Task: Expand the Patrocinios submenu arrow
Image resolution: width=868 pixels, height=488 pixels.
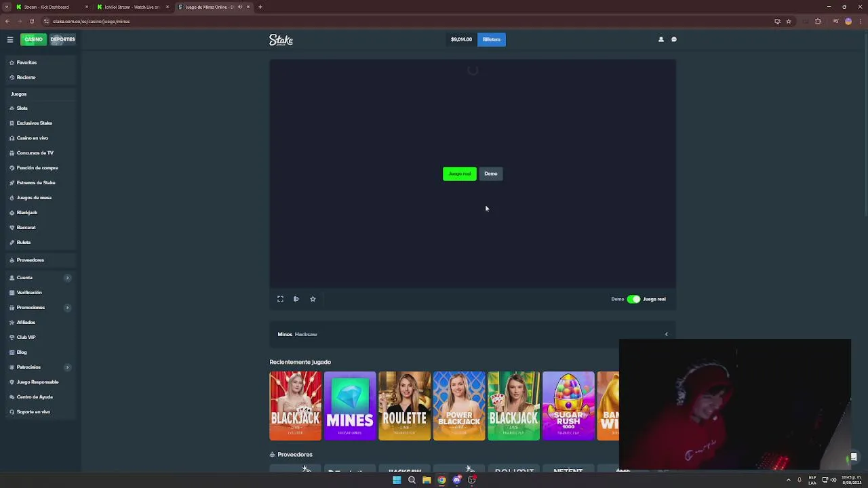Action: click(x=67, y=367)
